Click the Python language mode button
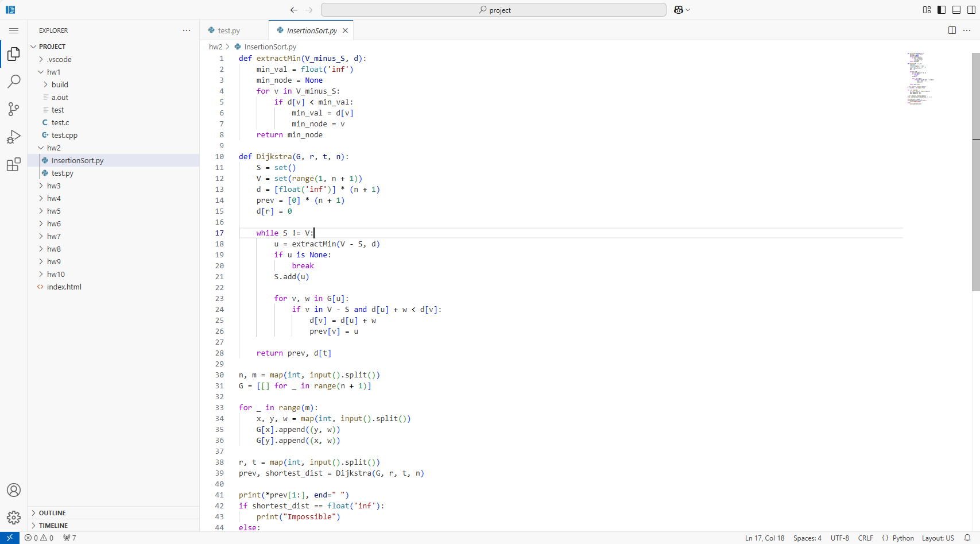Viewport: 980px width, 544px height. 902,538
